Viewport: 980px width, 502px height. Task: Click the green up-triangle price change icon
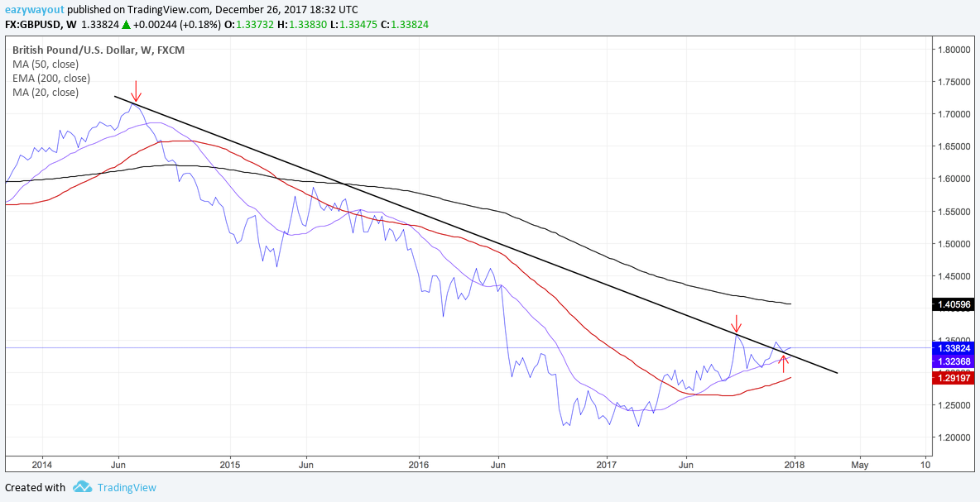pos(126,24)
